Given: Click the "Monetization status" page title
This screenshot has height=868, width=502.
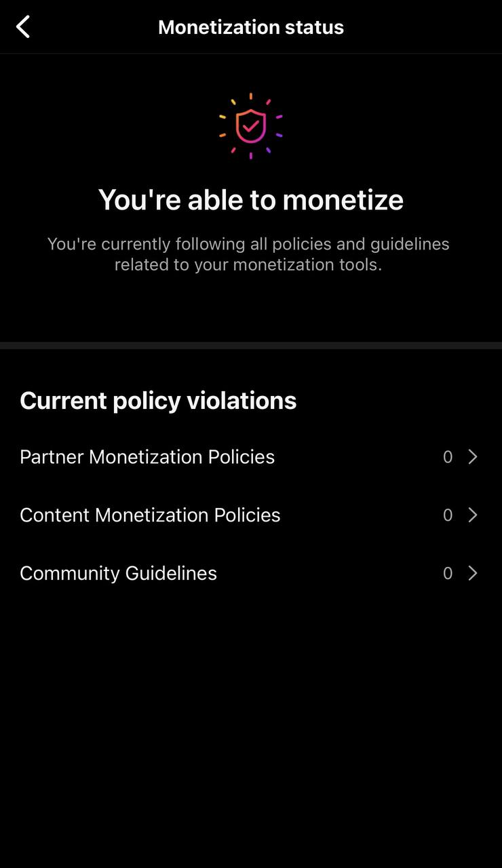Looking at the screenshot, I should pyautogui.click(x=251, y=27).
